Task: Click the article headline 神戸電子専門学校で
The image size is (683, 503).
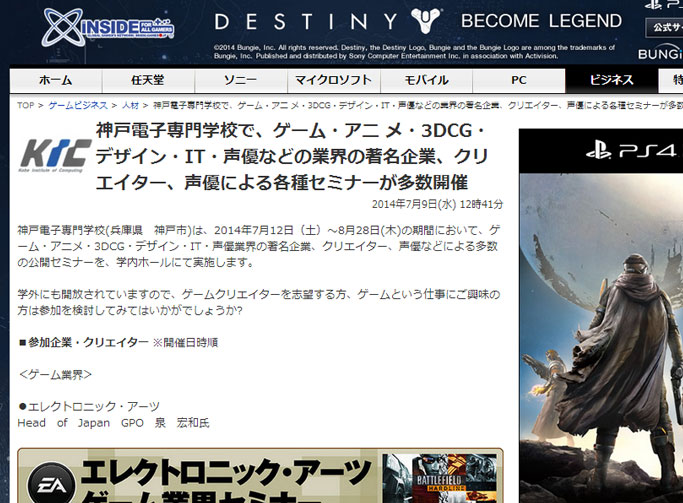Action: [x=291, y=157]
